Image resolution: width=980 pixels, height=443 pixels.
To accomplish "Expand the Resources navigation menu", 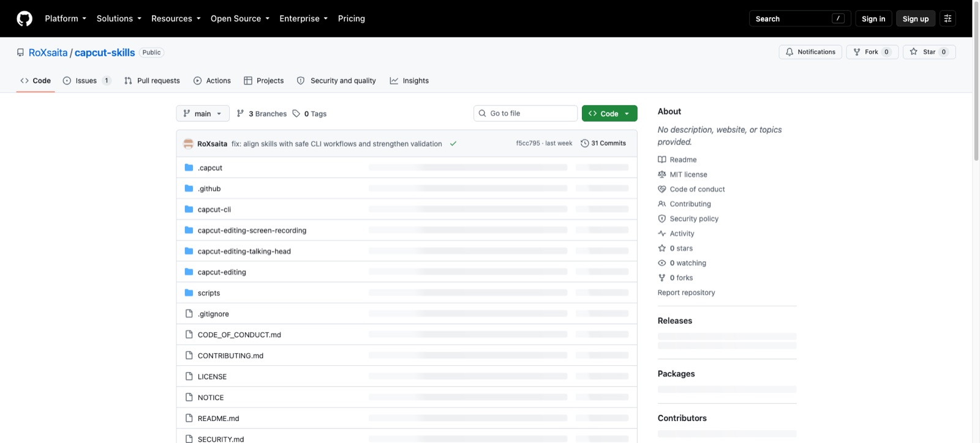I will 176,18.
